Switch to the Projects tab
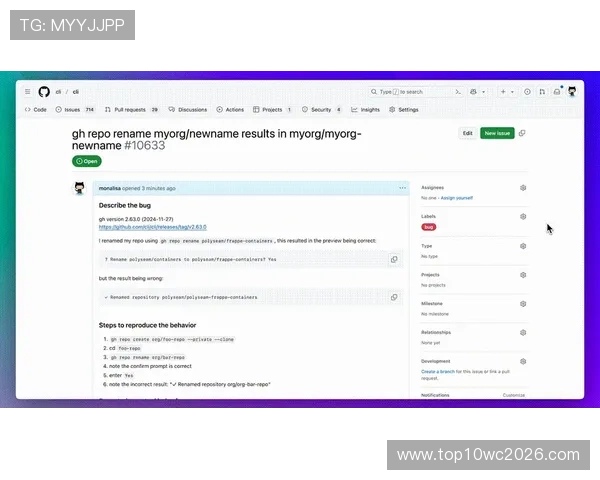This screenshot has width=600, height=480. coord(272,110)
